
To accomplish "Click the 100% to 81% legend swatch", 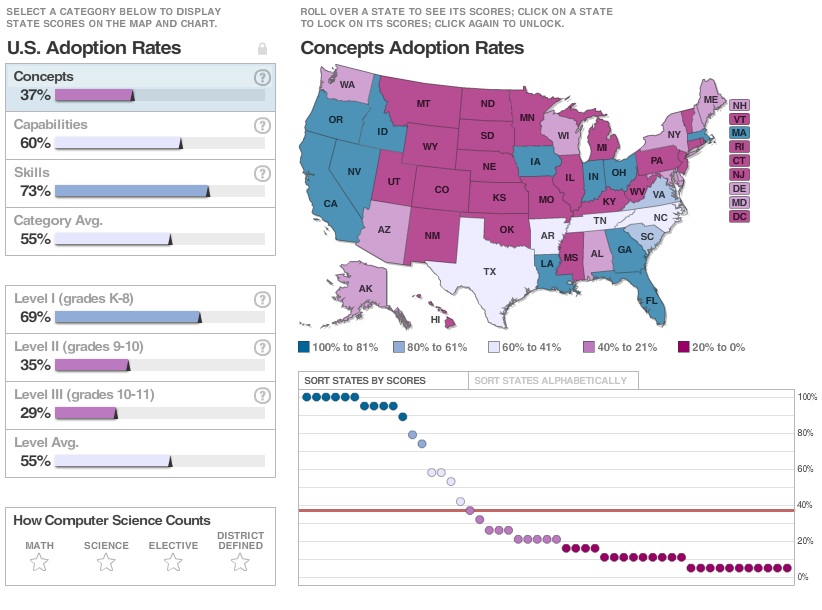I will pos(304,347).
